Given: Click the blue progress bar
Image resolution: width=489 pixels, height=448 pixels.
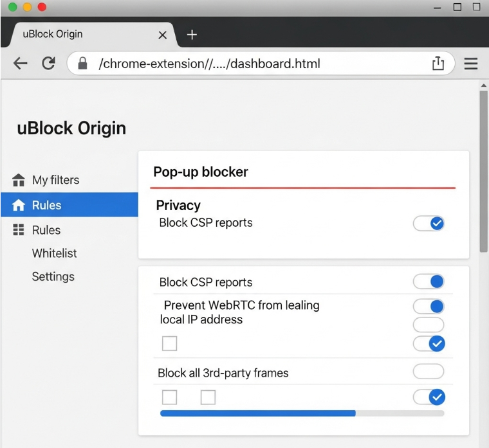Looking at the screenshot, I should pyautogui.click(x=257, y=413).
